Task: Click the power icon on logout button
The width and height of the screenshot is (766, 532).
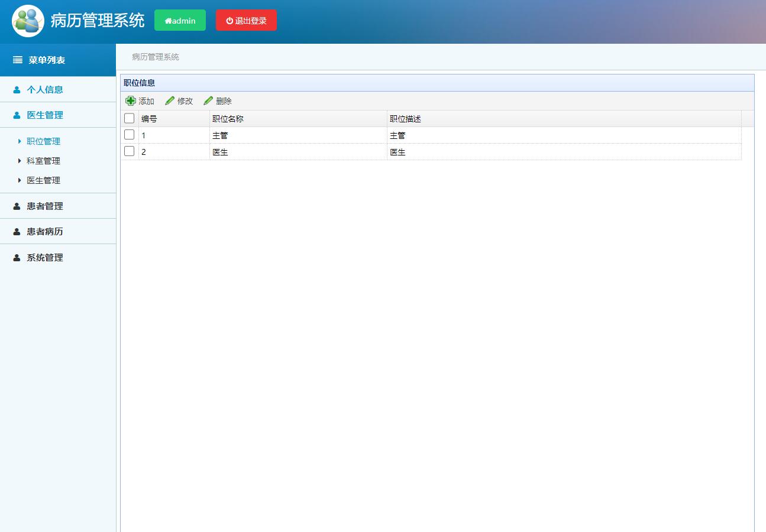Action: click(230, 21)
